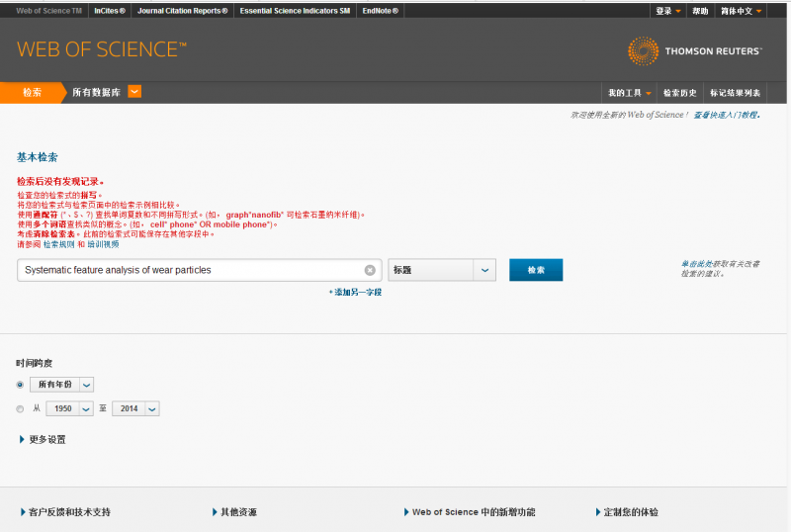
Task: Open Essential Science Indicators tab
Action: pyautogui.click(x=295, y=11)
